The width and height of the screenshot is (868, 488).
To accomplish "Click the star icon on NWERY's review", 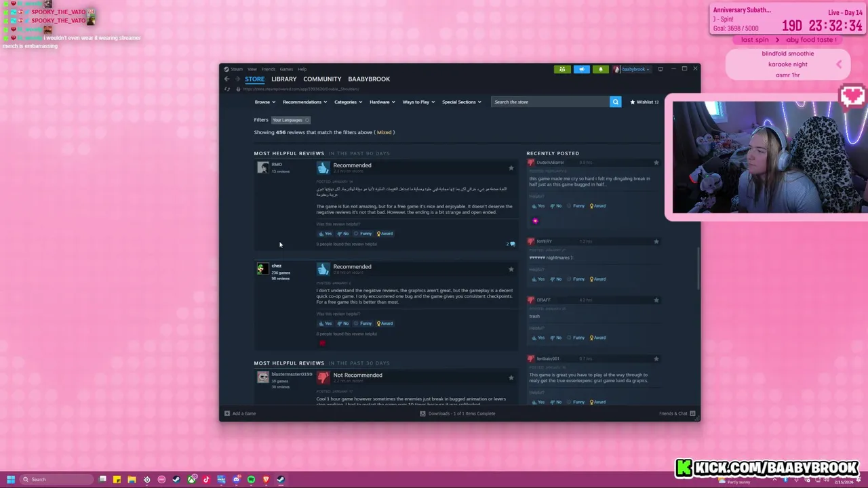I will coord(656,241).
